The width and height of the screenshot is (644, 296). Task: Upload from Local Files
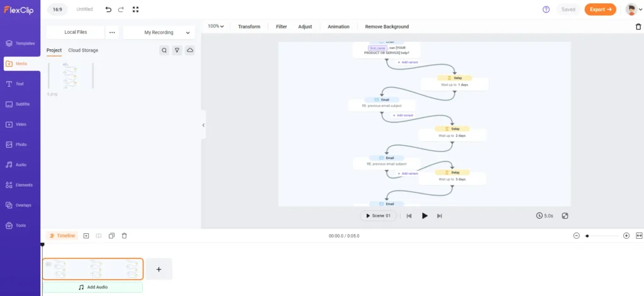click(x=75, y=32)
